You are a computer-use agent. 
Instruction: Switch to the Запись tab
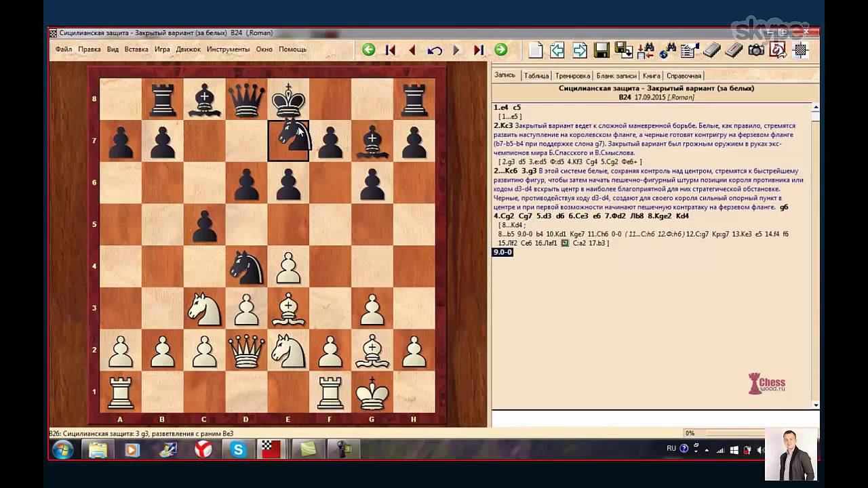(505, 75)
